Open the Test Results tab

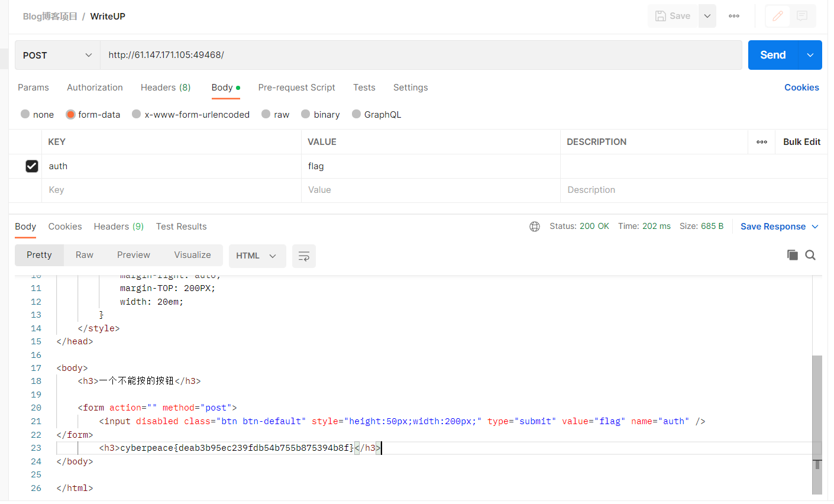[182, 227]
